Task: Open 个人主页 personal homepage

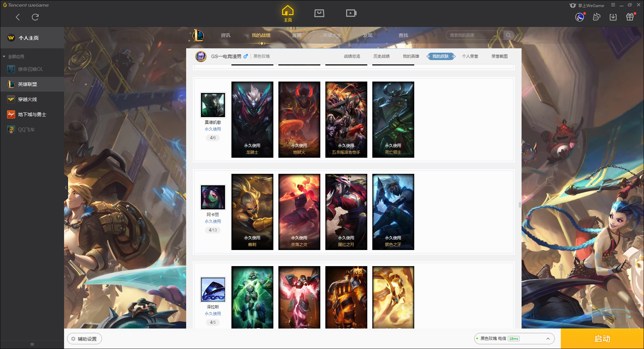Action: [x=32, y=38]
